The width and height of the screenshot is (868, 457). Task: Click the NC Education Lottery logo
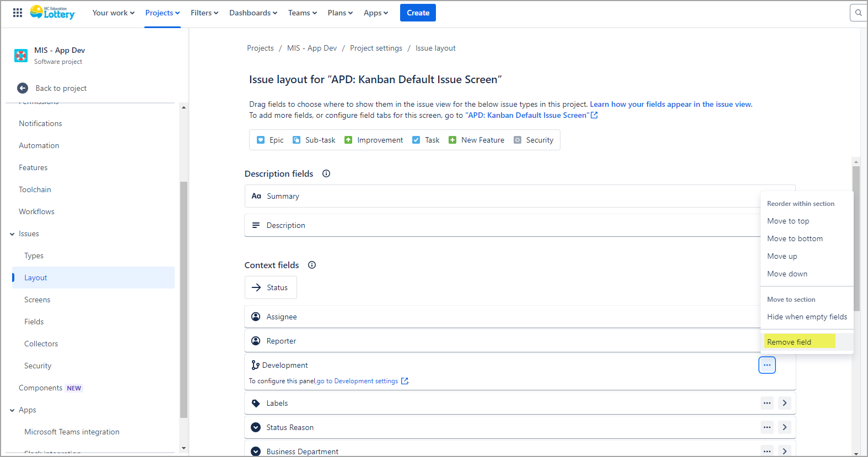click(52, 12)
